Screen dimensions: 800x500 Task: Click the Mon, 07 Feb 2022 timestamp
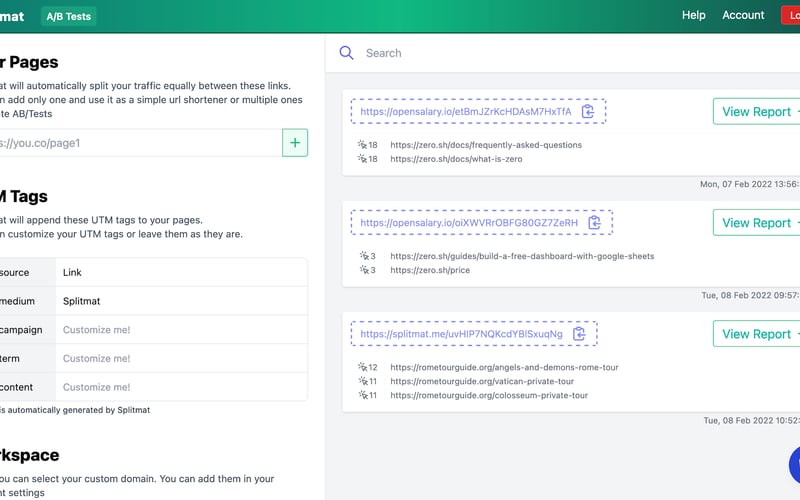click(x=749, y=184)
